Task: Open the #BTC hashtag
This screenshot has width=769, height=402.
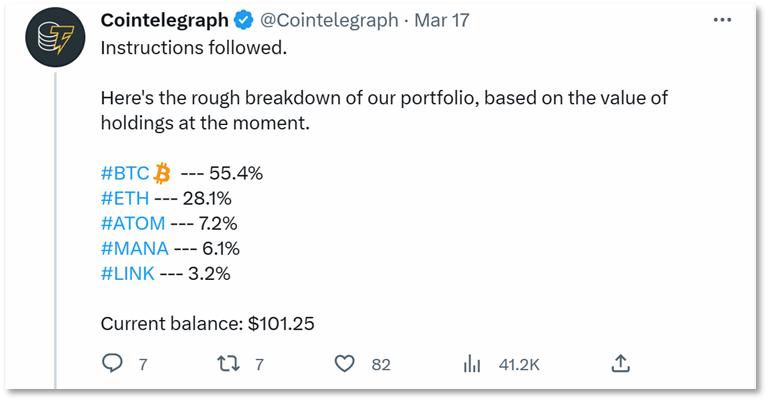Action: click(125, 174)
